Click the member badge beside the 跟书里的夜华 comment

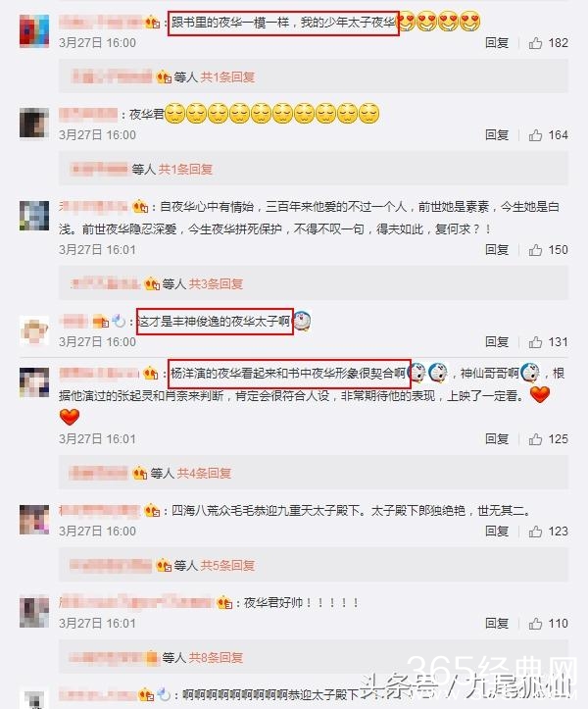click(152, 22)
